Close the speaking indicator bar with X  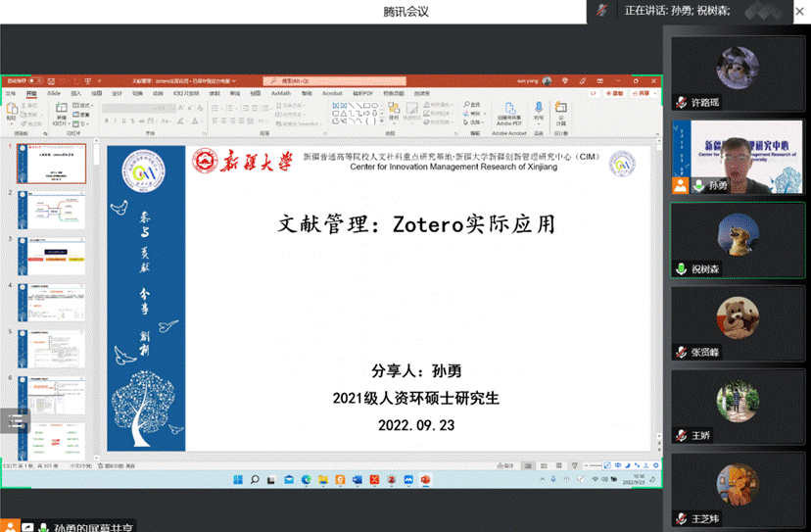tap(799, 11)
